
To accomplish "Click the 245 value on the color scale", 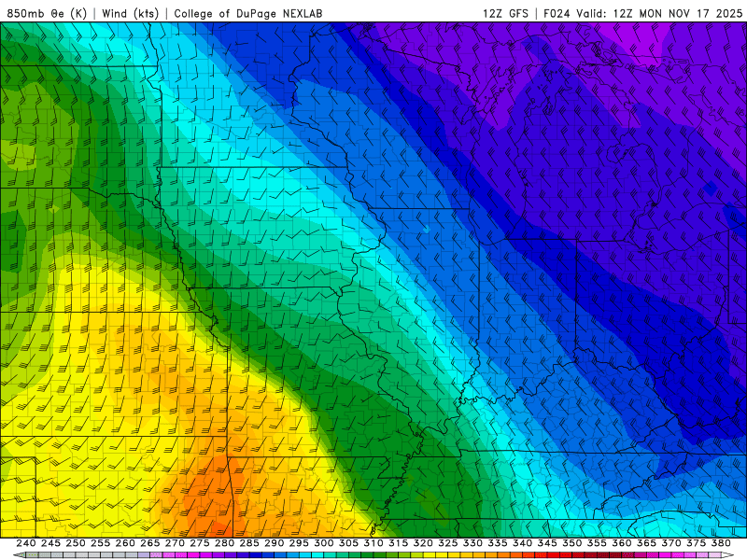I will click(50, 543).
